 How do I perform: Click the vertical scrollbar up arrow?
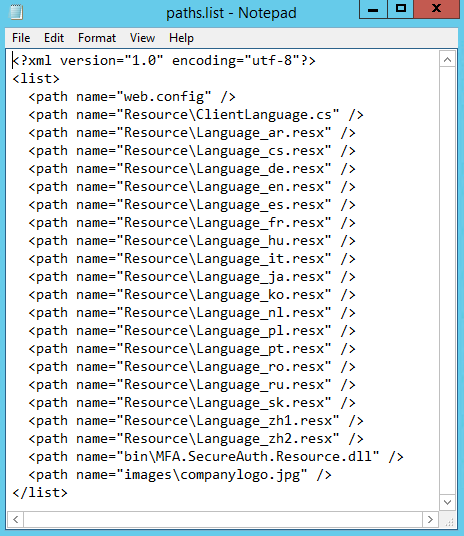point(447,60)
